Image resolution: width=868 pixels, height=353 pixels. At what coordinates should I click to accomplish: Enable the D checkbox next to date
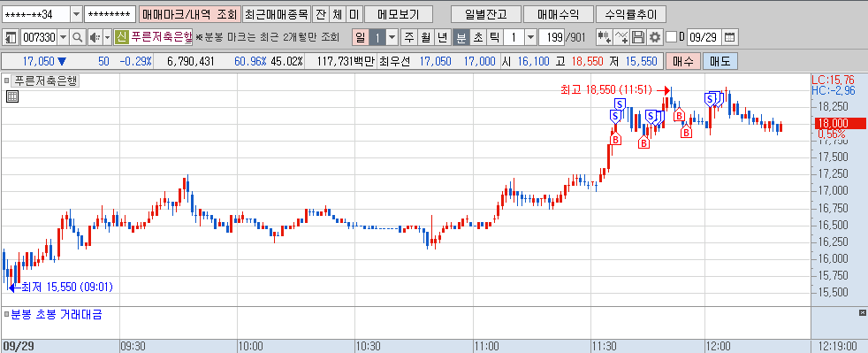pos(671,38)
